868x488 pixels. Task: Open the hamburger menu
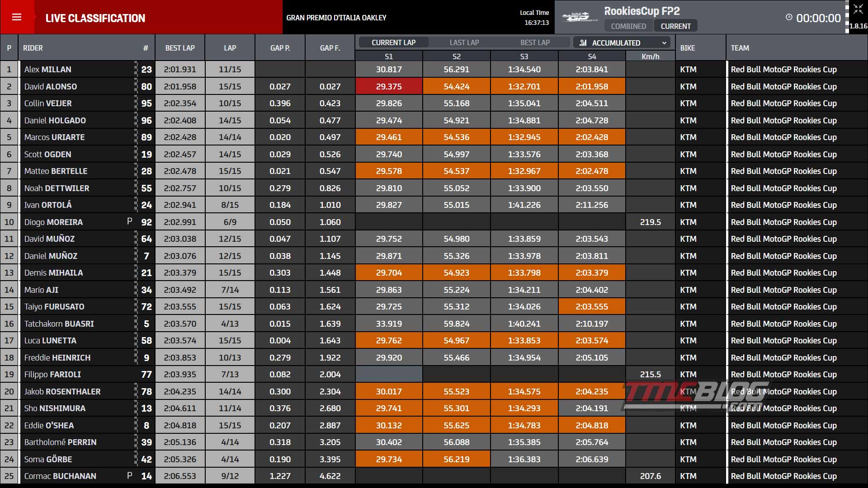pos(17,17)
